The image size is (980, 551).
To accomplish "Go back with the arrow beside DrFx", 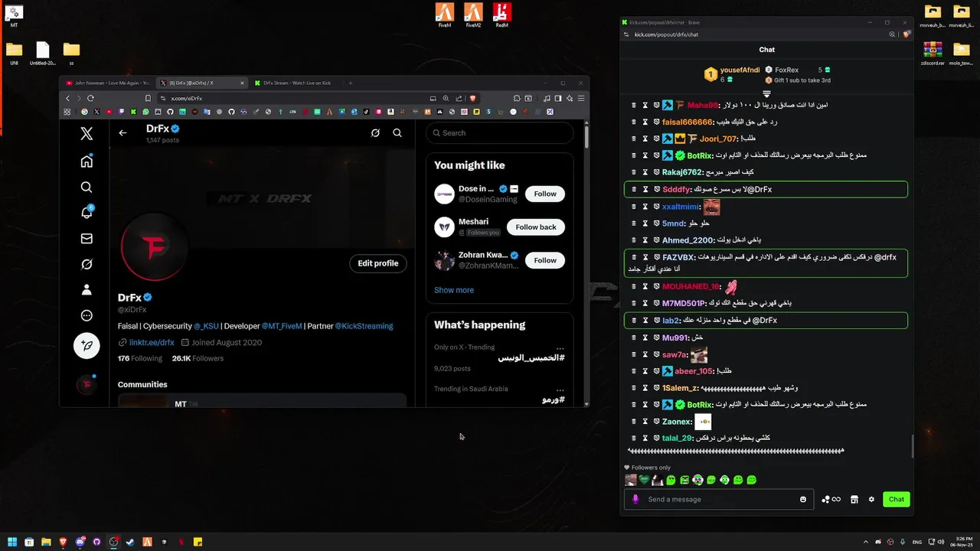I will (122, 133).
